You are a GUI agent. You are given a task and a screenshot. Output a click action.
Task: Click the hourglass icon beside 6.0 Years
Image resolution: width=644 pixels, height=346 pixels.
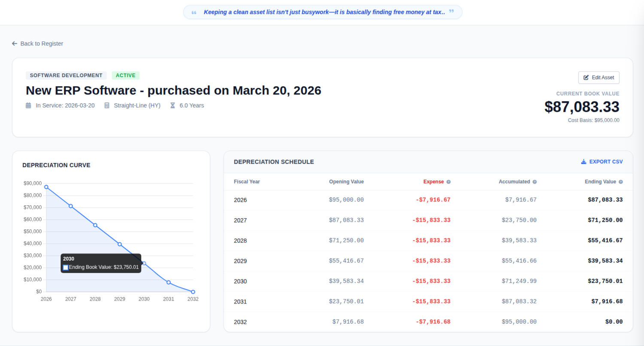(173, 105)
